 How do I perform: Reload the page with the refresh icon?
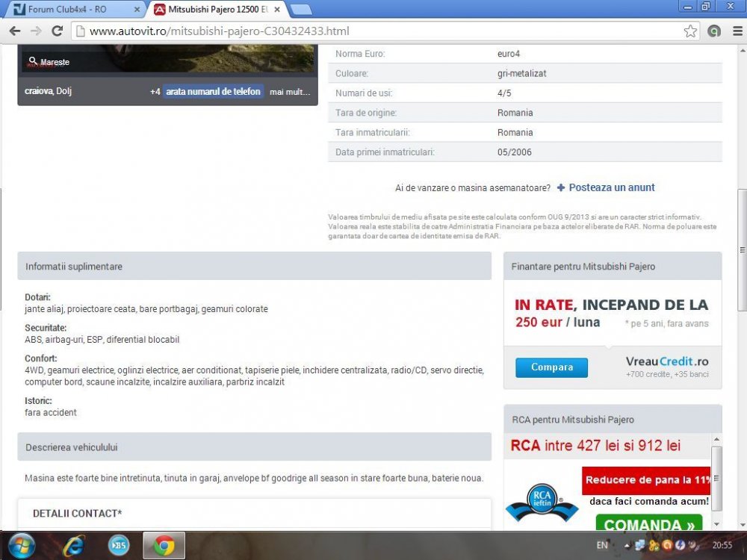click(x=58, y=31)
